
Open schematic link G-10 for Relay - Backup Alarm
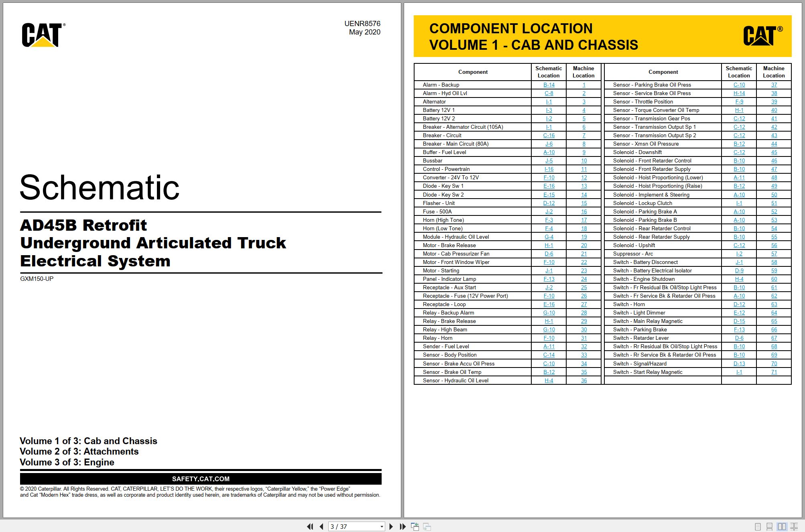pyautogui.click(x=549, y=313)
